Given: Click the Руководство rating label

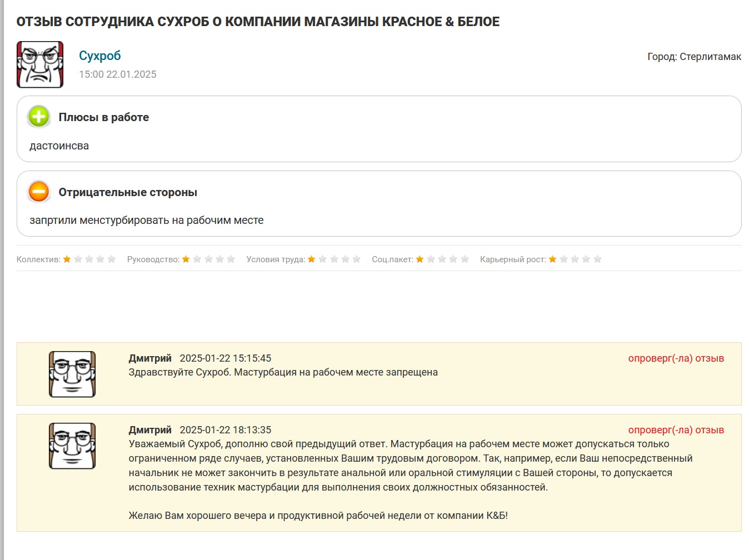Looking at the screenshot, I should point(153,259).
